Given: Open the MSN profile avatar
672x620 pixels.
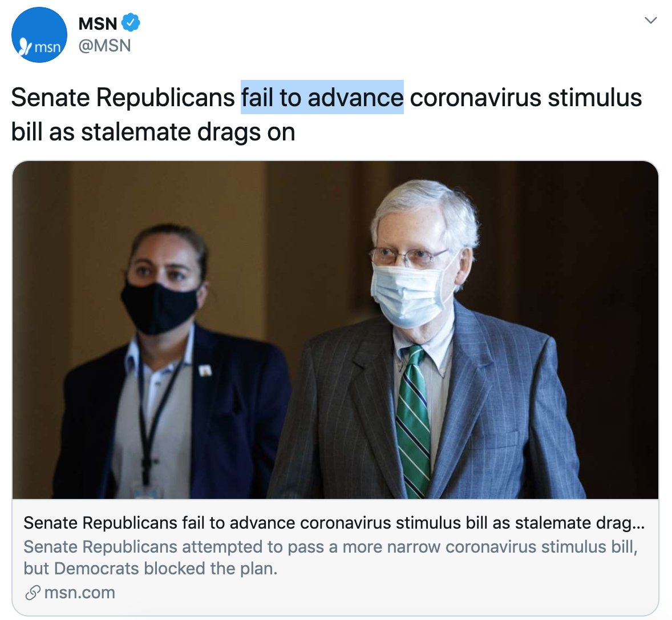Looking at the screenshot, I should [x=39, y=35].
